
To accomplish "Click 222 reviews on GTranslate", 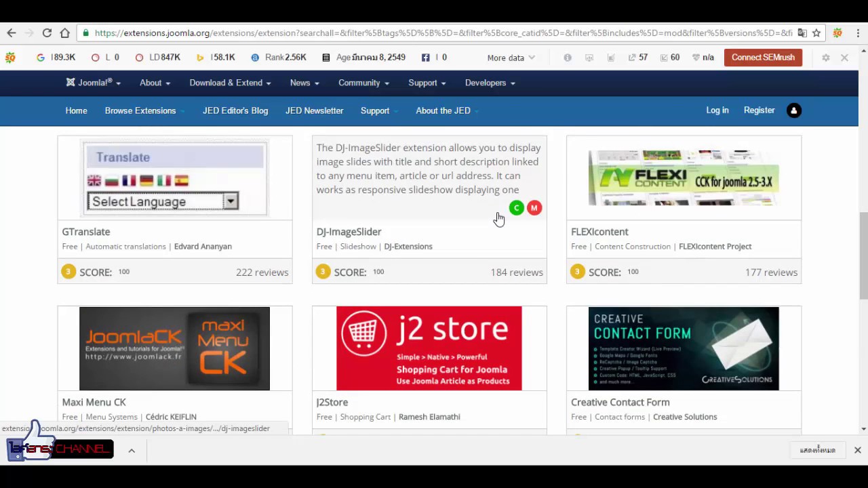I will 262,272.
